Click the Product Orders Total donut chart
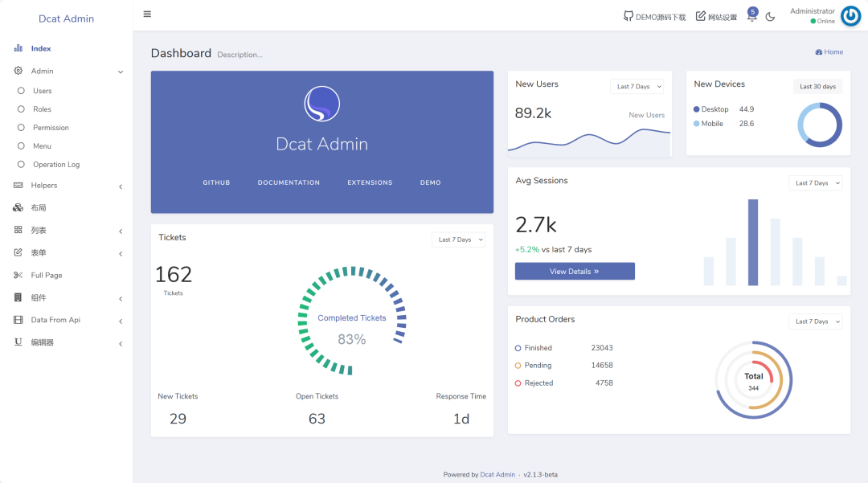 coord(753,380)
